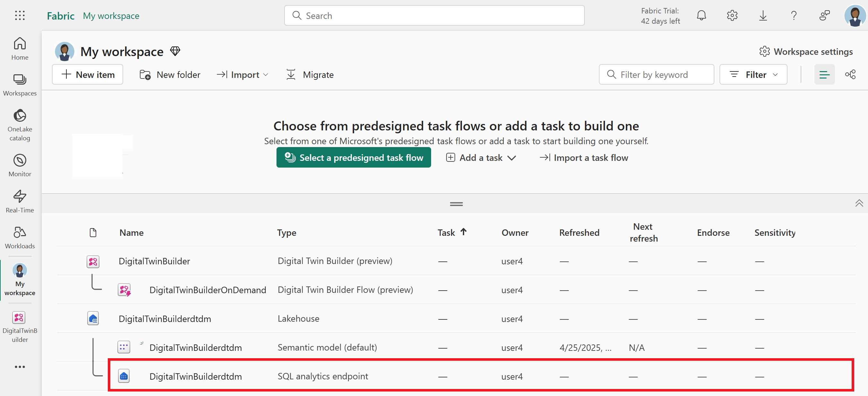This screenshot has height=396, width=868.
Task: Click Select a predesigned task flow
Action: [354, 157]
